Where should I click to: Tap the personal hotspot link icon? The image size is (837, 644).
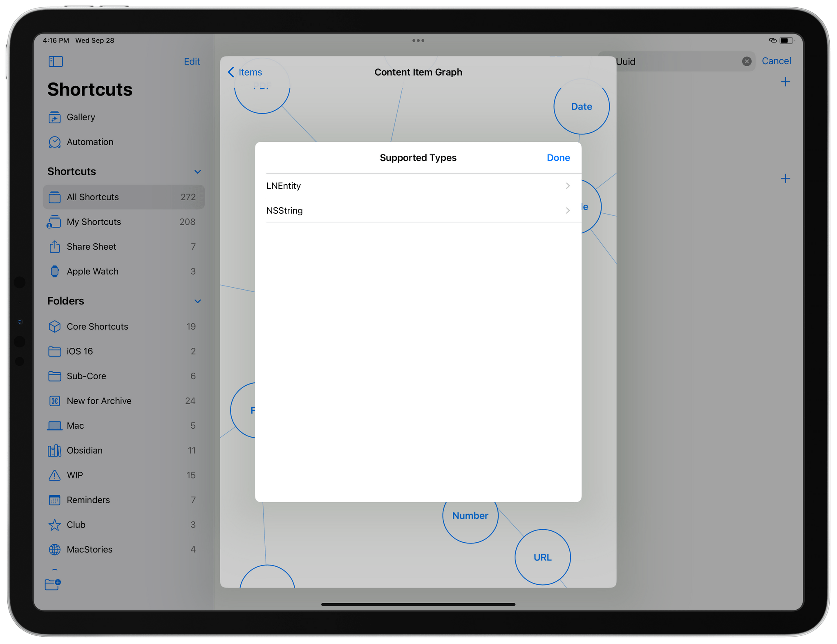(772, 40)
